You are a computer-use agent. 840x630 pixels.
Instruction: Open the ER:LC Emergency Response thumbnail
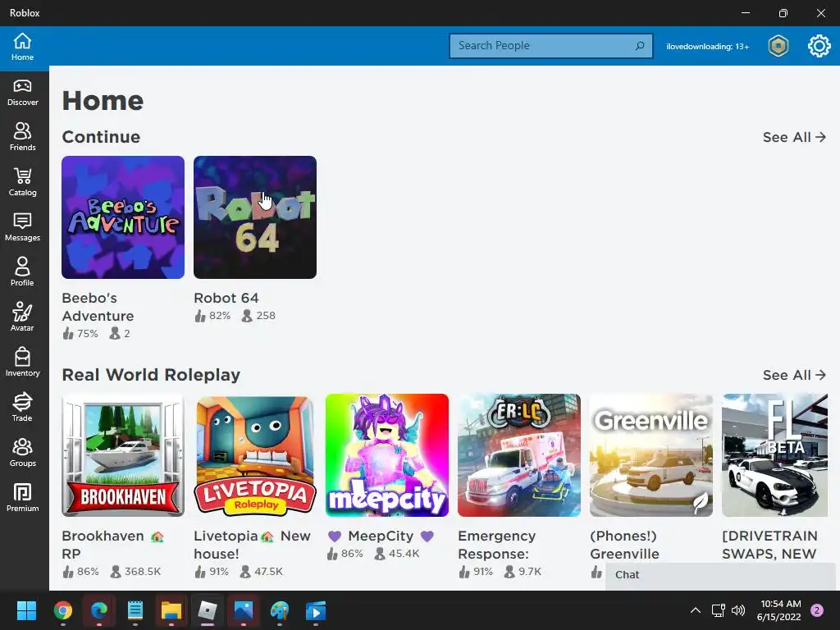pyautogui.click(x=519, y=455)
